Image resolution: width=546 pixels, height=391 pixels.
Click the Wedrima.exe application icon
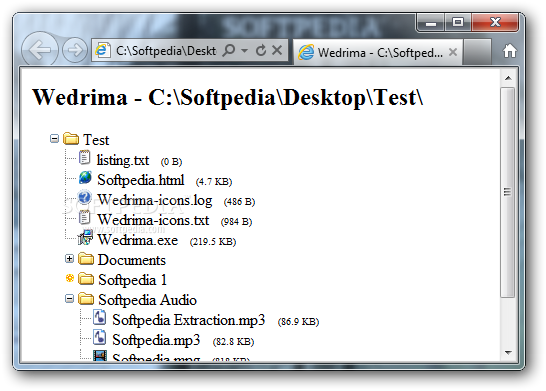click(85, 237)
